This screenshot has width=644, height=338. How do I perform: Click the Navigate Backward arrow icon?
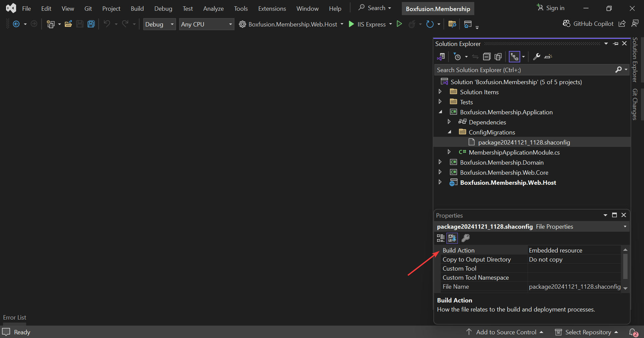pyautogui.click(x=16, y=24)
